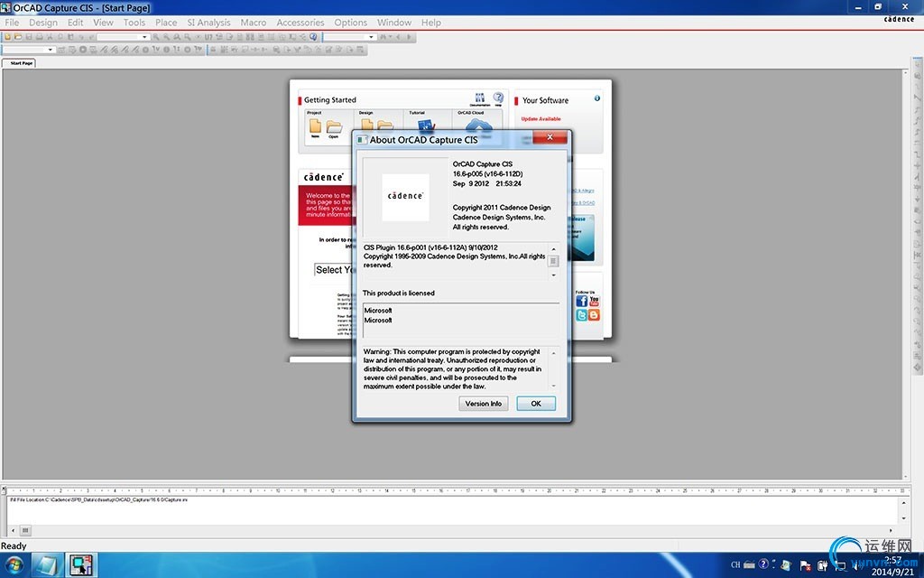Viewport: 924px width, 578px height.
Task: Open the Design menu
Action: point(43,23)
